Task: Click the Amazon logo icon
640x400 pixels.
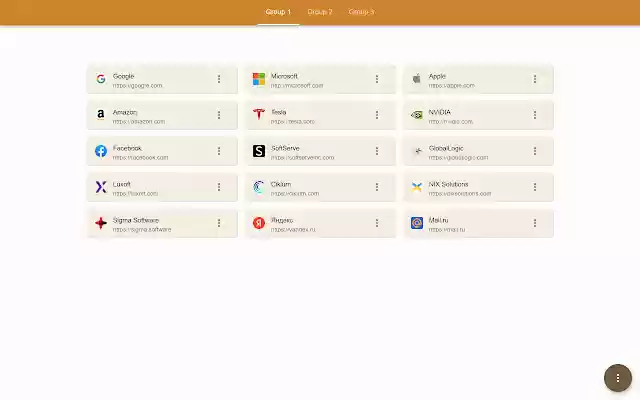Action: point(101,115)
